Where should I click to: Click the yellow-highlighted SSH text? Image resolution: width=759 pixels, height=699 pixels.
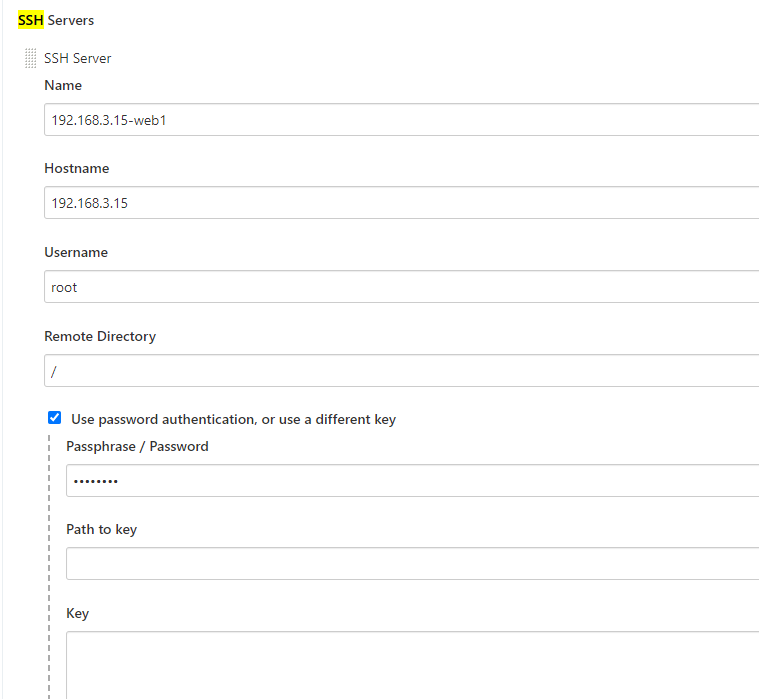click(x=31, y=20)
